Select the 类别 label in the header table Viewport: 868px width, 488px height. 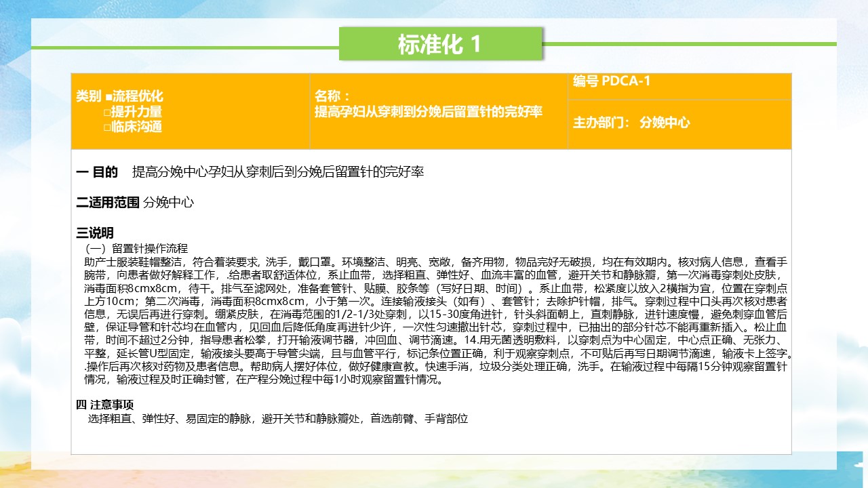coord(89,97)
